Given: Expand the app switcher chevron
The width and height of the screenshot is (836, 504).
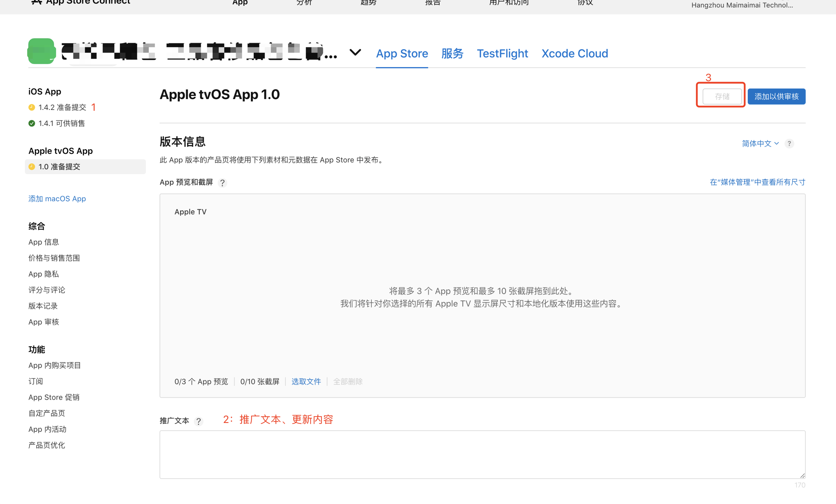Looking at the screenshot, I should pyautogui.click(x=355, y=52).
